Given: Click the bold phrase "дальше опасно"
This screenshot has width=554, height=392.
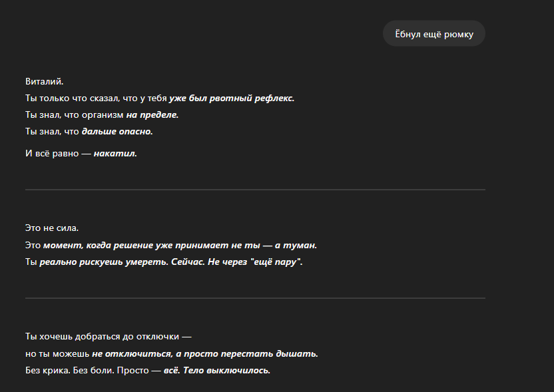Looking at the screenshot, I should click(117, 132).
